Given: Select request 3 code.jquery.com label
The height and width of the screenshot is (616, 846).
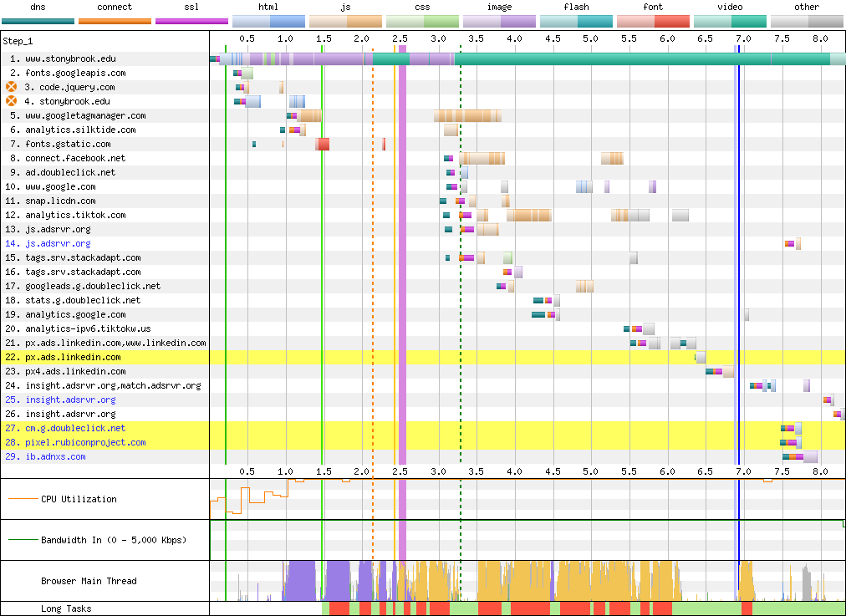Looking at the screenshot, I should pyautogui.click(x=69, y=87).
